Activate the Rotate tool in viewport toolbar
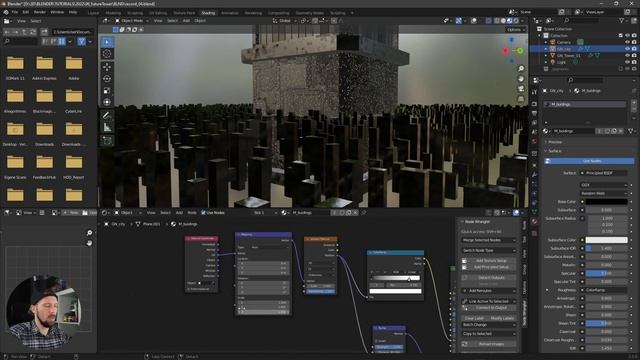640x360 pixels. click(107, 78)
